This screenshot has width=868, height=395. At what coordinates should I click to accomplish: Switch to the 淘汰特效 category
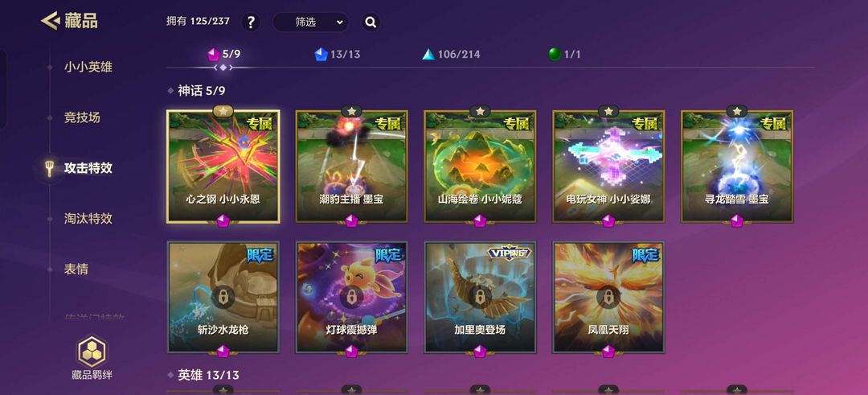click(88, 218)
